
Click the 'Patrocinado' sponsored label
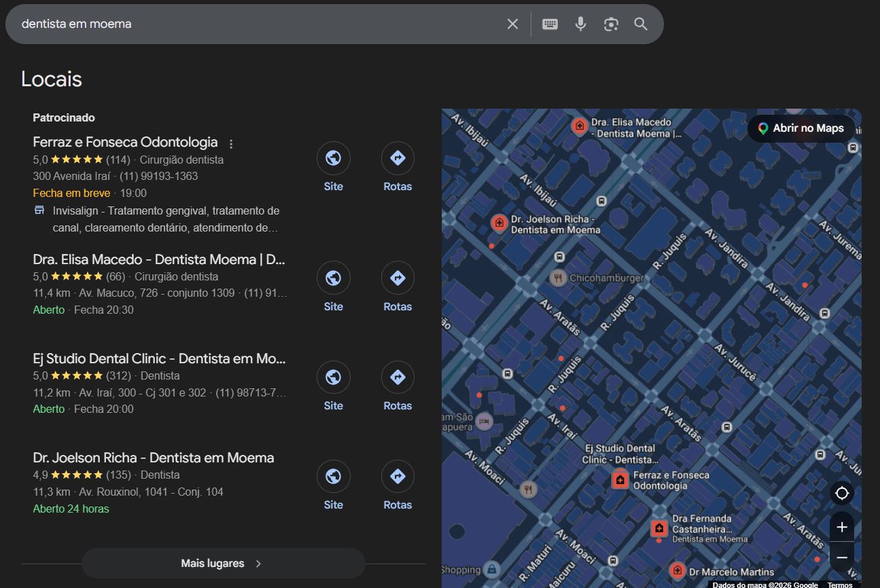(64, 117)
